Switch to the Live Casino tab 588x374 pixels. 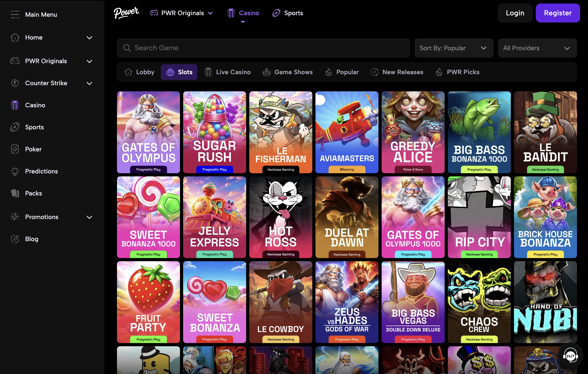(x=227, y=72)
